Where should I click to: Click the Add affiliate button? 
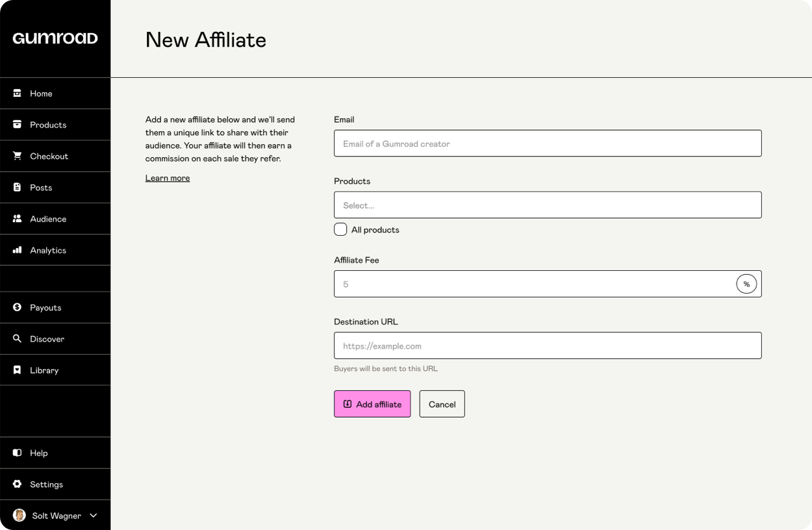[372, 404]
